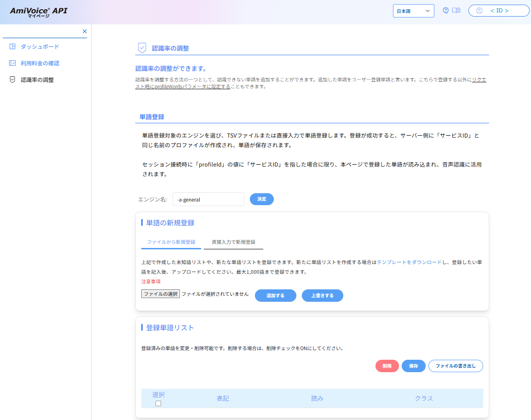Screen dimensions: 531x420
Task: Open the documentation book icon
Action: 456,11
